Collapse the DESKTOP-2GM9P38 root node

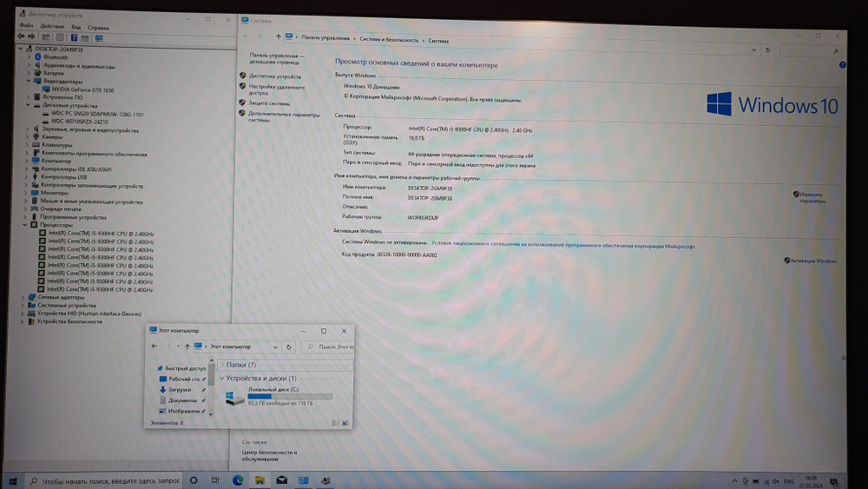(x=21, y=49)
